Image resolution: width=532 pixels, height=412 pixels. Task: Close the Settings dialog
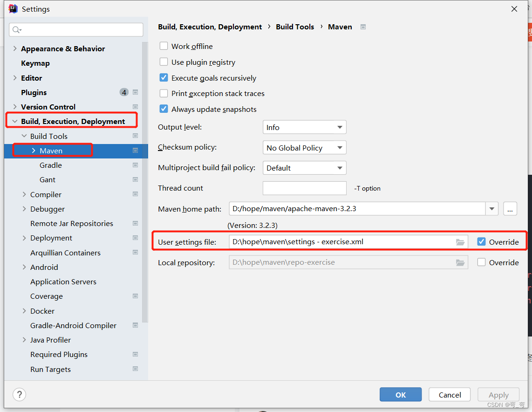(x=514, y=9)
